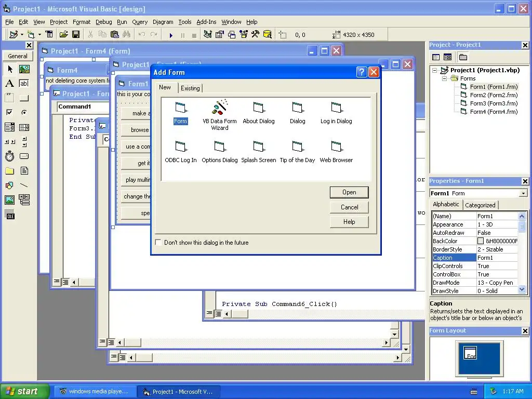Select Form4 (Form4.frm) in project tree

point(494,112)
